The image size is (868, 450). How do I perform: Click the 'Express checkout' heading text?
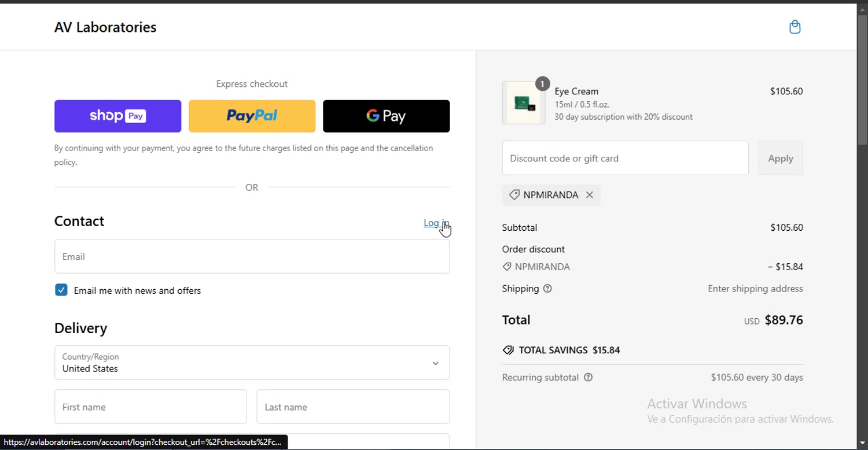pyautogui.click(x=252, y=84)
